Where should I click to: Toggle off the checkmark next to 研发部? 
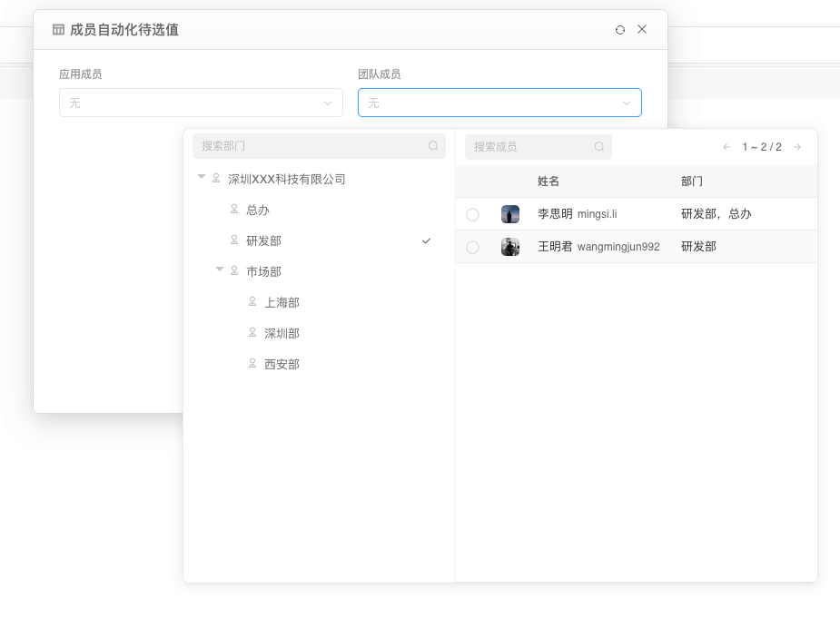click(x=425, y=240)
